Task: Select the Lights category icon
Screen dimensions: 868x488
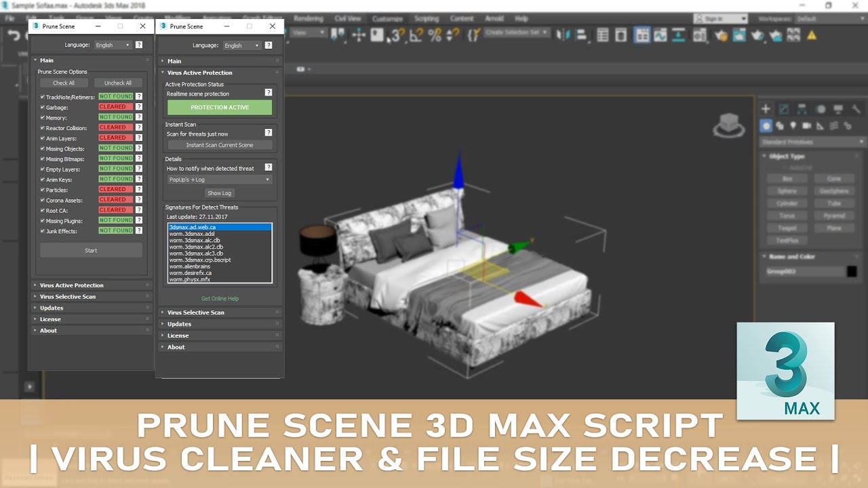Action: pyautogui.click(x=793, y=125)
